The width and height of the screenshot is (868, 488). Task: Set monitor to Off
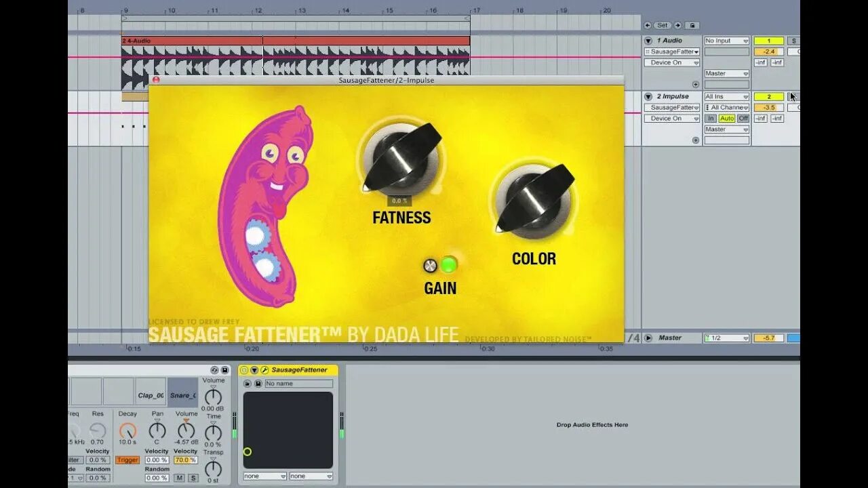[743, 118]
